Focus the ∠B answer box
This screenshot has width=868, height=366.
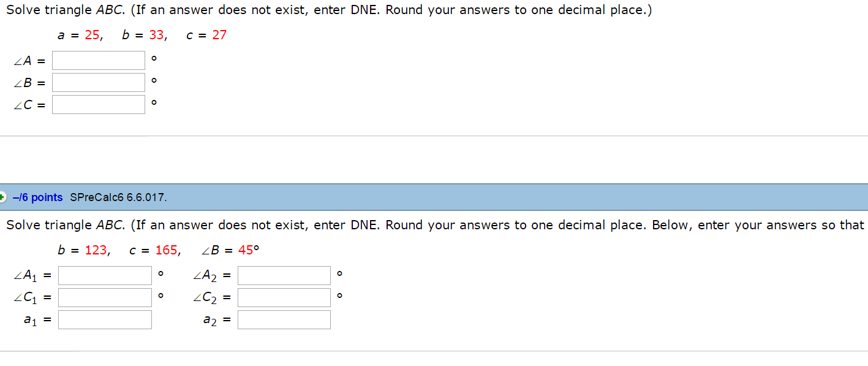(99, 82)
